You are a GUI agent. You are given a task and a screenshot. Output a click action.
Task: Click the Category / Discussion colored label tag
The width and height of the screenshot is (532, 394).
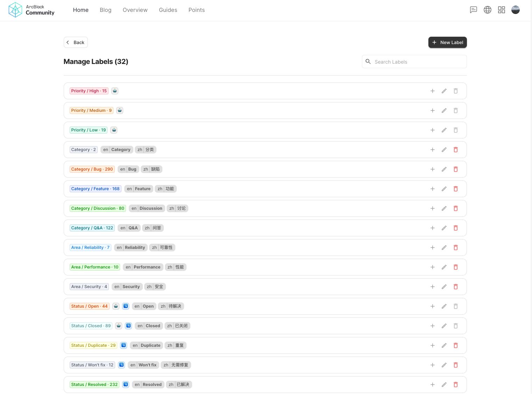point(97,208)
